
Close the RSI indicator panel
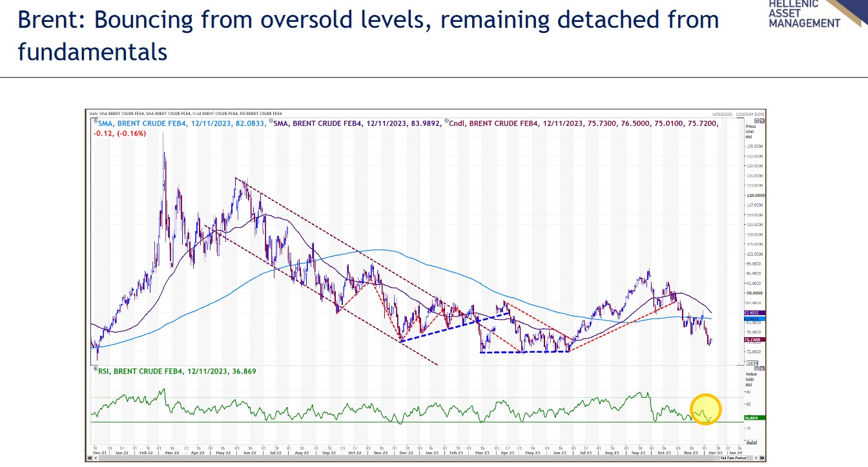coord(763,369)
